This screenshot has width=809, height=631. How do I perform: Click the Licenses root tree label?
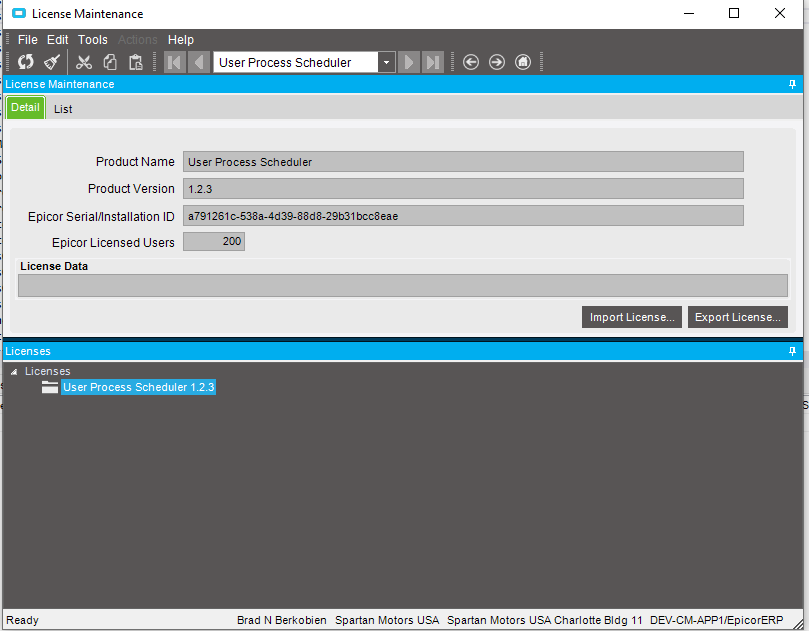(x=47, y=371)
